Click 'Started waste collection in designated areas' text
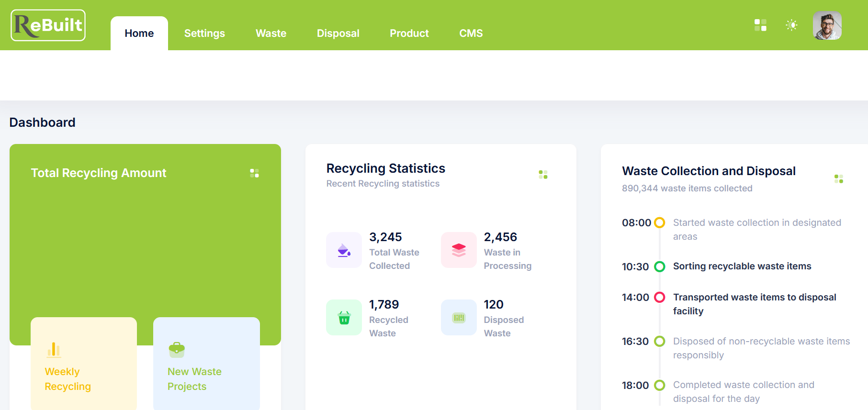The height and width of the screenshot is (410, 868). click(x=757, y=229)
